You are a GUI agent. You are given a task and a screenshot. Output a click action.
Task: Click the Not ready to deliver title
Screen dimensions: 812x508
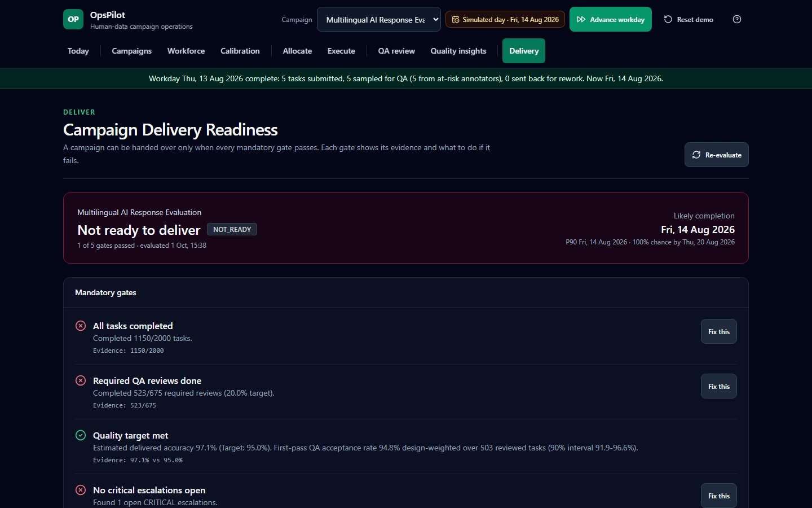(139, 230)
